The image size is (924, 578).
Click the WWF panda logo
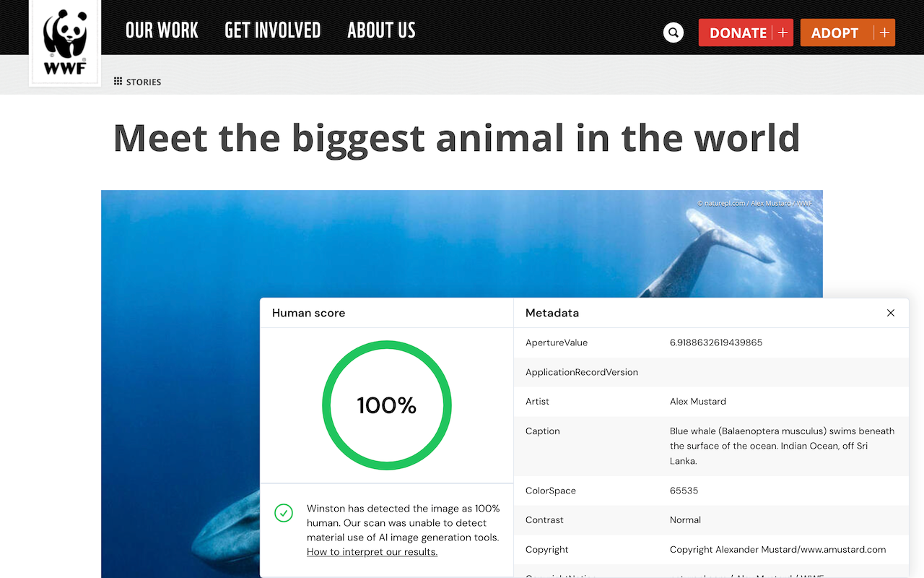point(64,42)
